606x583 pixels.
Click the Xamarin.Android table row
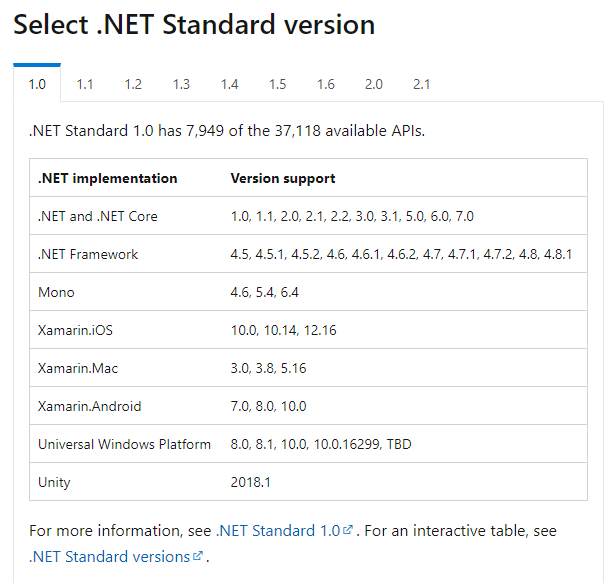[x=308, y=406]
